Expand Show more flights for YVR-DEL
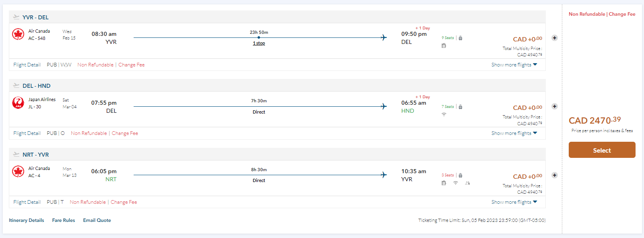Image resolution: width=644 pixels, height=238 pixels. click(514, 65)
